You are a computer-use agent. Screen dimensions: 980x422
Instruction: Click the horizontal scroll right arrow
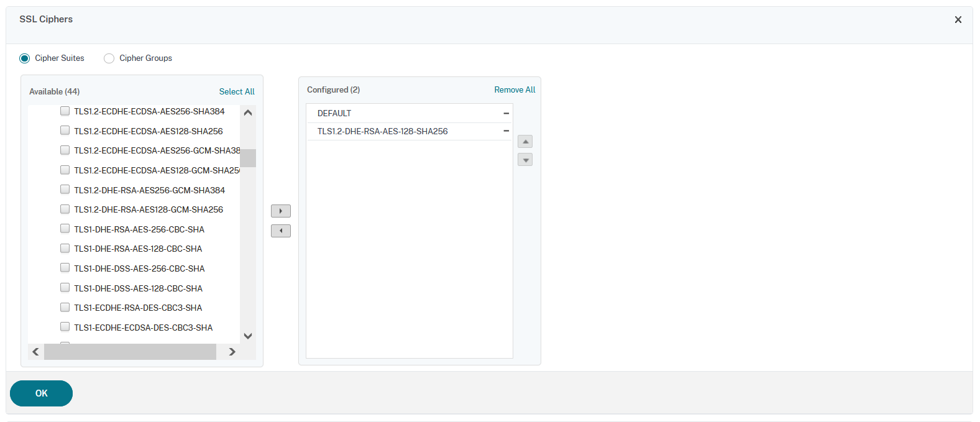[x=232, y=352]
